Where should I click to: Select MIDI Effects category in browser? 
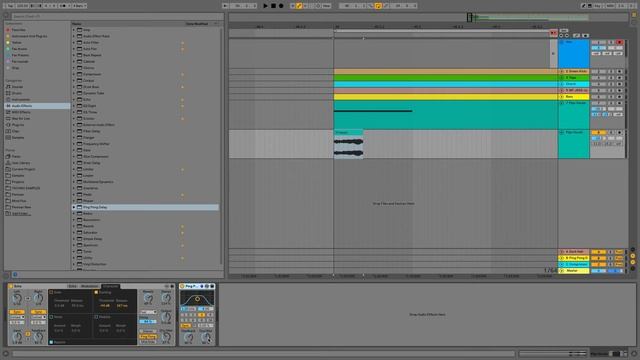(x=21, y=112)
